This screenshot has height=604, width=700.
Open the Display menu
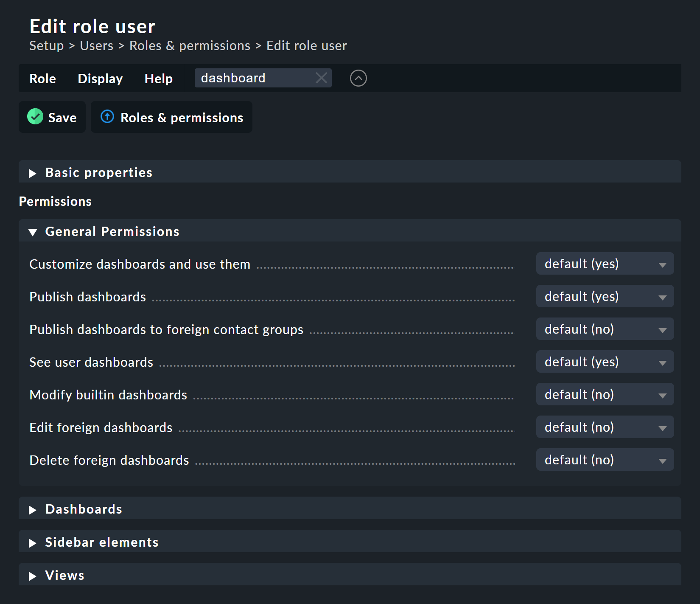click(101, 79)
